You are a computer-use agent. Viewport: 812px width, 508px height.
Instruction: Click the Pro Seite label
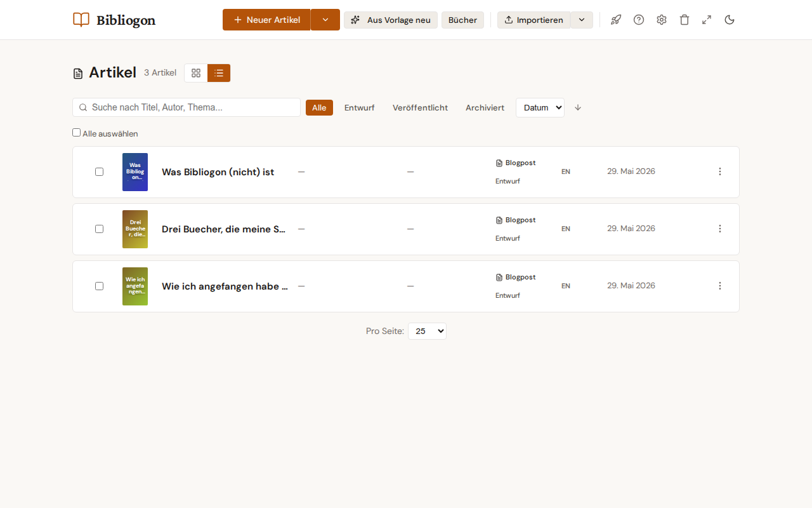385,331
